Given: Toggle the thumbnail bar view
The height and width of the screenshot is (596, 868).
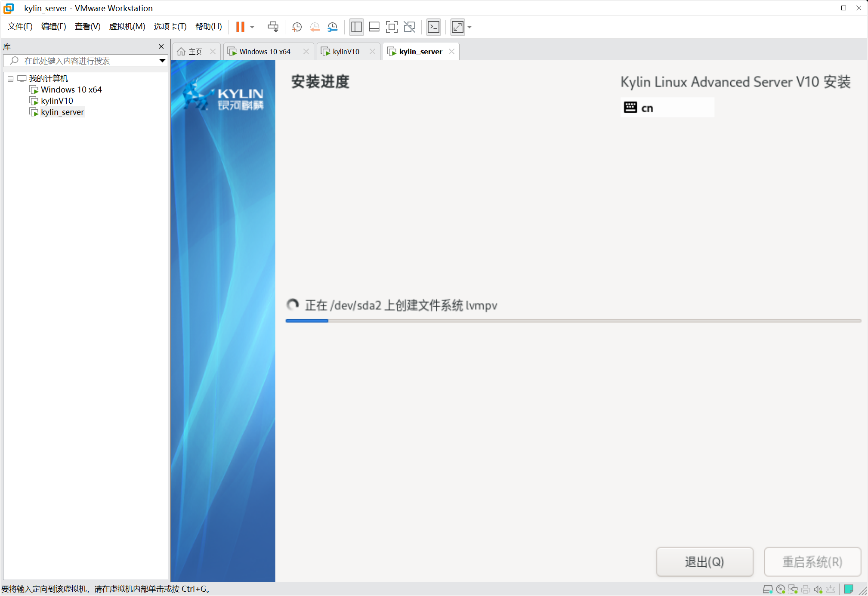Looking at the screenshot, I should (x=374, y=27).
